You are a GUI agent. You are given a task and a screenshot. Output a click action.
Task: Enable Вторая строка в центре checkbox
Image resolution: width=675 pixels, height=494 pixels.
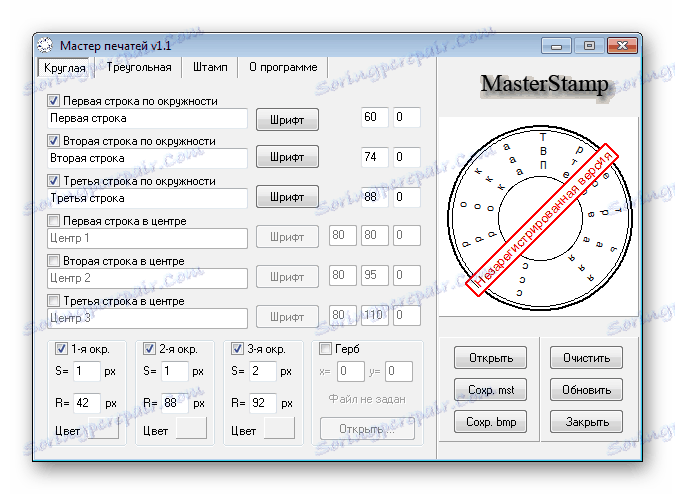[53, 261]
